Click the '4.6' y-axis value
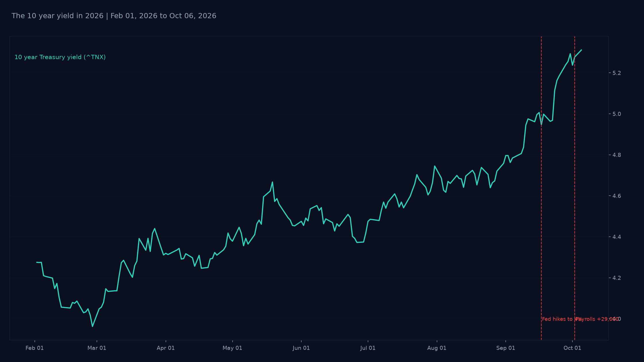The image size is (644, 362). [x=617, y=196]
